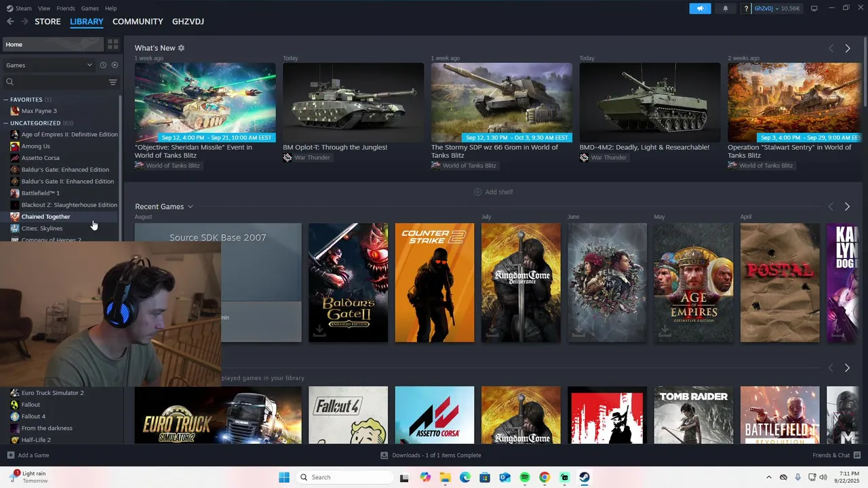Advance the played games shelf to the right
The height and width of the screenshot is (488, 868).
847,367
